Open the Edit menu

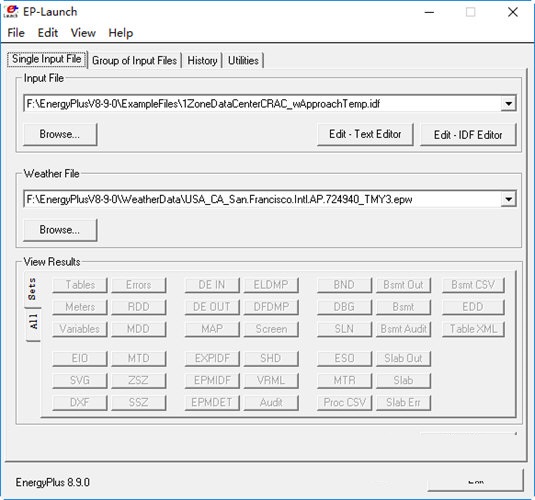[47, 33]
